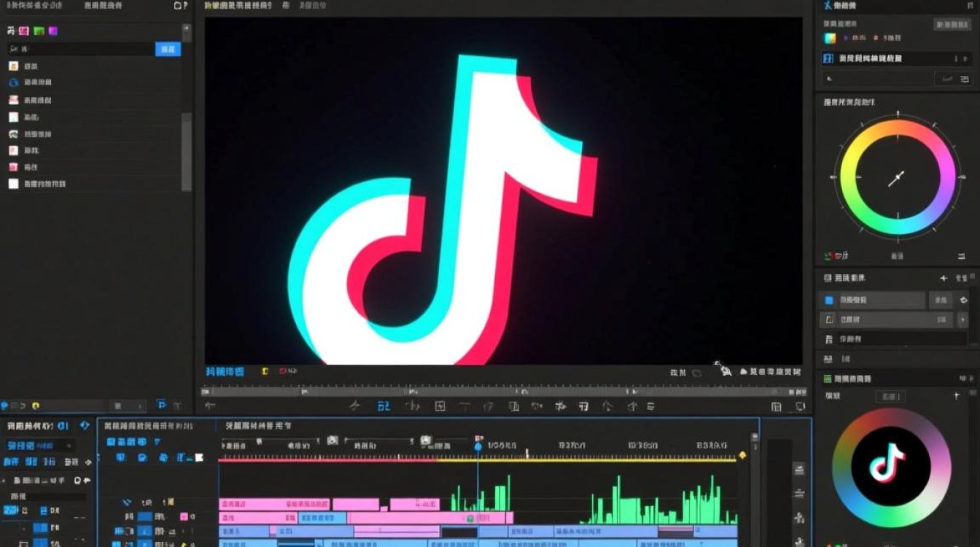Click the green icon in media panel toolbar
The width and height of the screenshot is (980, 547).
tap(39, 31)
